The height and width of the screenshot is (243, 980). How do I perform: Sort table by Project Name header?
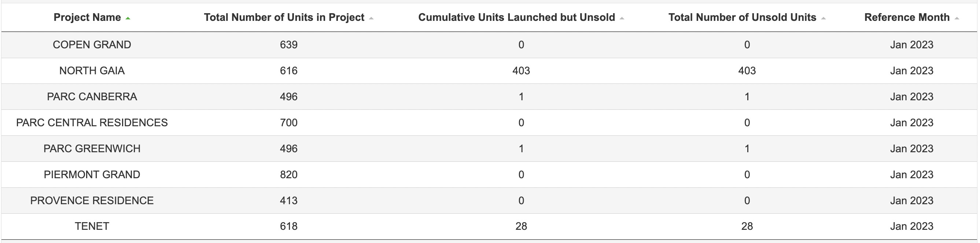87,18
